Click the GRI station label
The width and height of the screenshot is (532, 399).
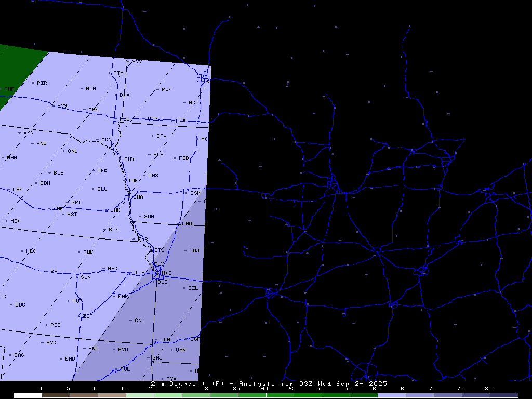coord(76,202)
